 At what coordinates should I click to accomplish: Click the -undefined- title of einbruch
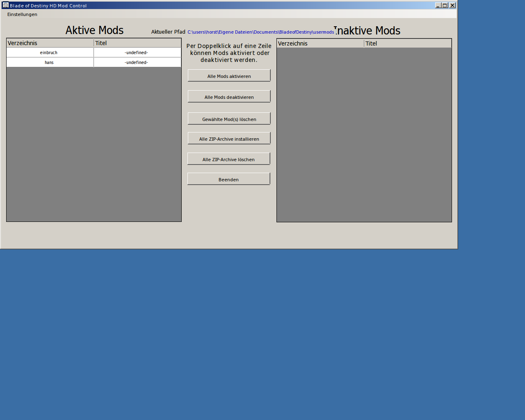tap(137, 52)
